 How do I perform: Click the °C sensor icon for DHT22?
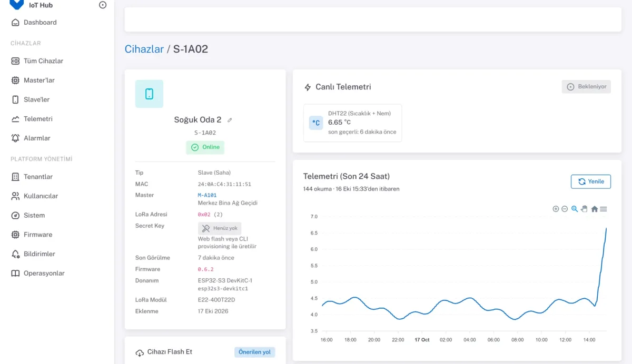tap(316, 123)
